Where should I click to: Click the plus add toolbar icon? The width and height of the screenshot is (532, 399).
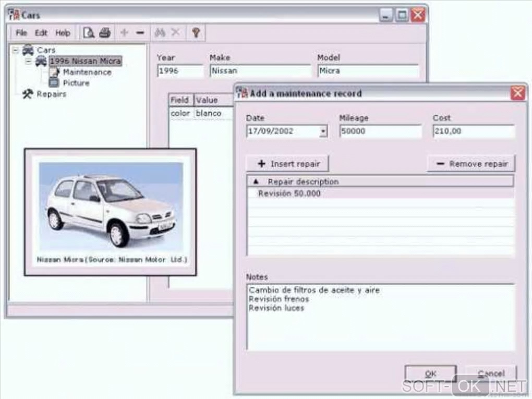(x=124, y=33)
